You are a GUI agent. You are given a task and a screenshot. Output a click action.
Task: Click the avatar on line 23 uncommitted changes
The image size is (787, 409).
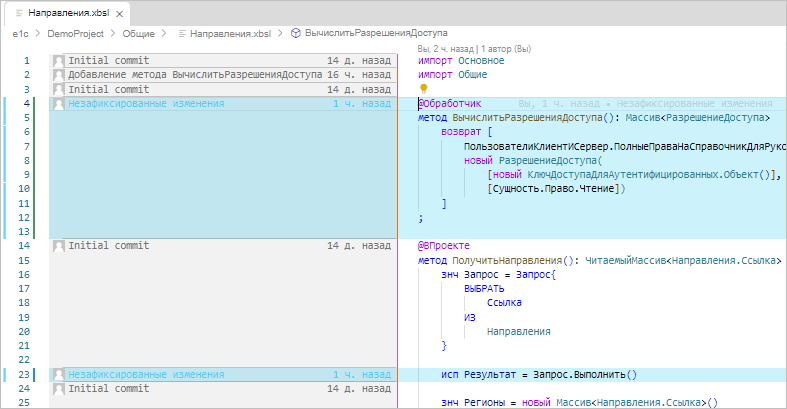pyautogui.click(x=59, y=375)
